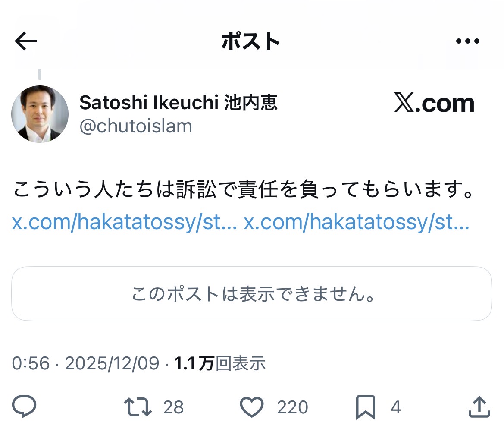504x435 pixels.
Task: Open Satoshi Ikeuchi's profile picture
Action: pos(40,114)
